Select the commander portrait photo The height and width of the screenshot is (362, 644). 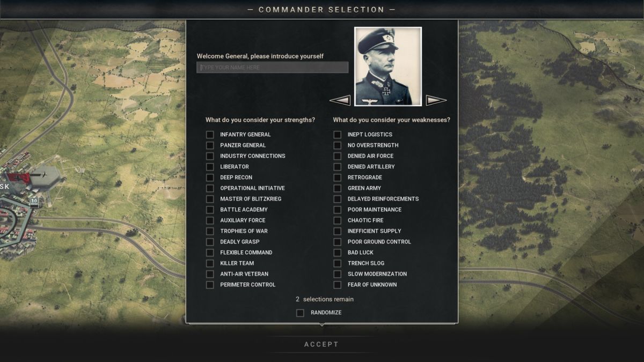pyautogui.click(x=388, y=66)
